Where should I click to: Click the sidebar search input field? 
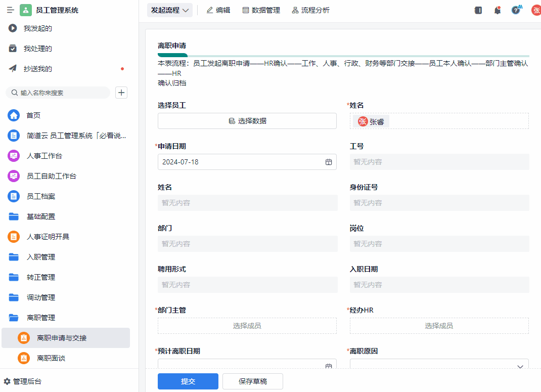click(x=61, y=93)
